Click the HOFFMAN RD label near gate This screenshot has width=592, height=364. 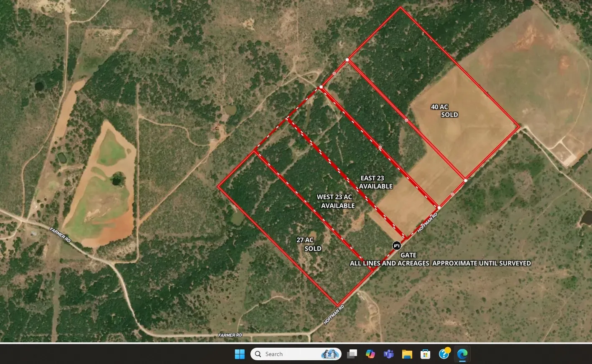(427, 222)
